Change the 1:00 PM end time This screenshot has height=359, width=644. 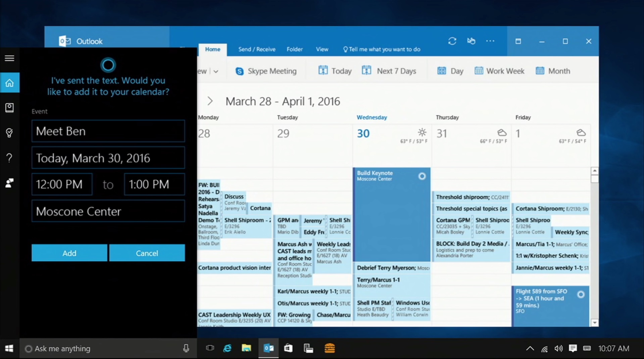[154, 184]
